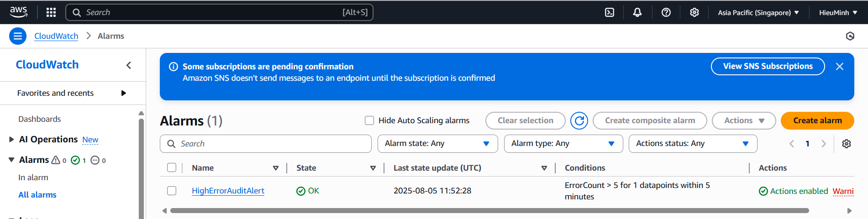Open alarms table preferences gear
The width and height of the screenshot is (868, 219).
pos(847,144)
